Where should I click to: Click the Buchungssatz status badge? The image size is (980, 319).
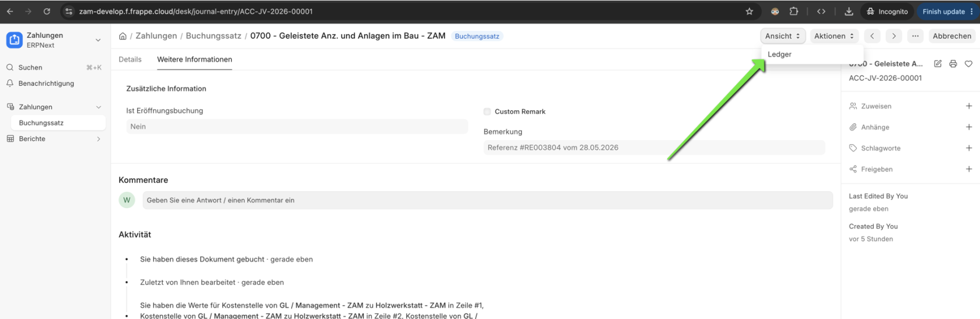point(477,36)
